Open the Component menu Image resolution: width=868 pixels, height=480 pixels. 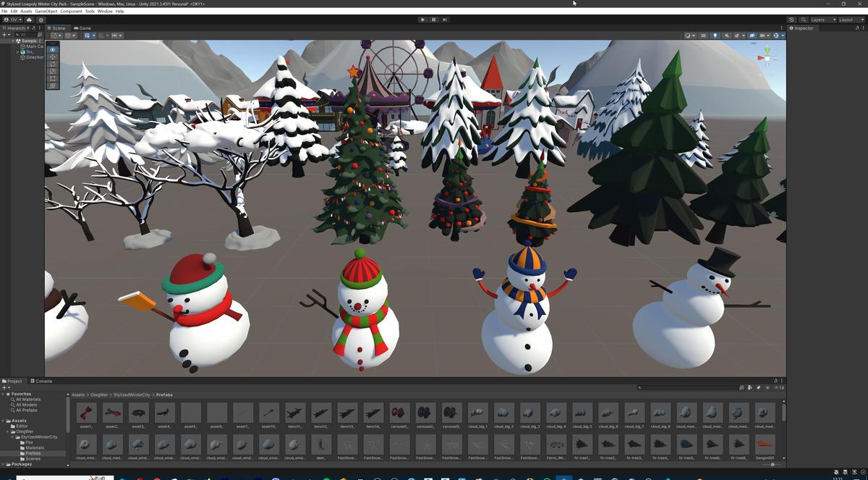71,12
